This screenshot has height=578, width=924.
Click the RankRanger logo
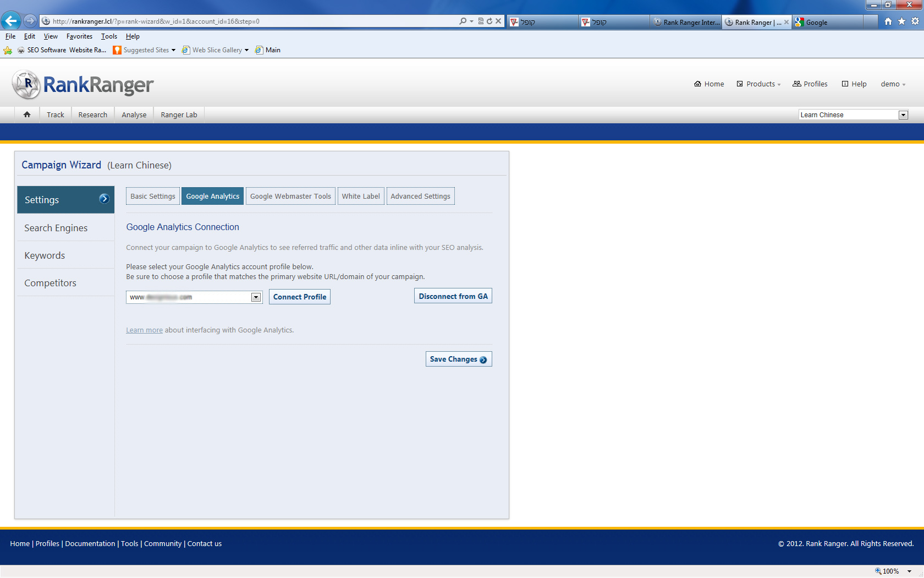(83, 85)
